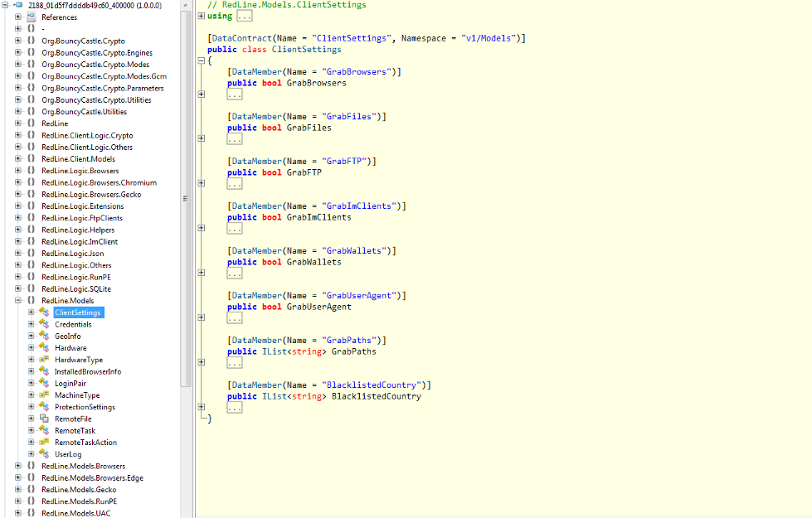Click the namespace icon beside Org.BouncyCastle.Crypto.Engines
The image size is (812, 518).
coord(31,52)
